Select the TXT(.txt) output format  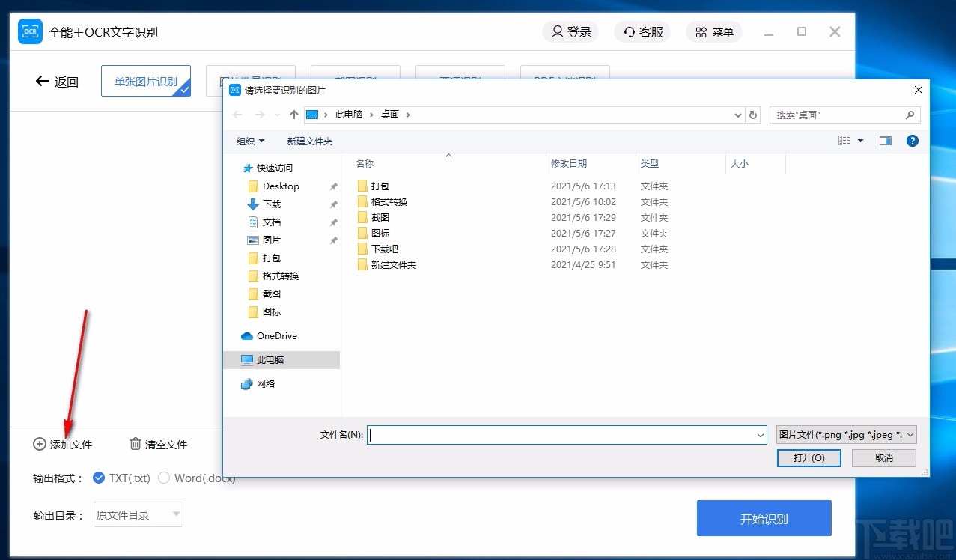click(x=98, y=478)
